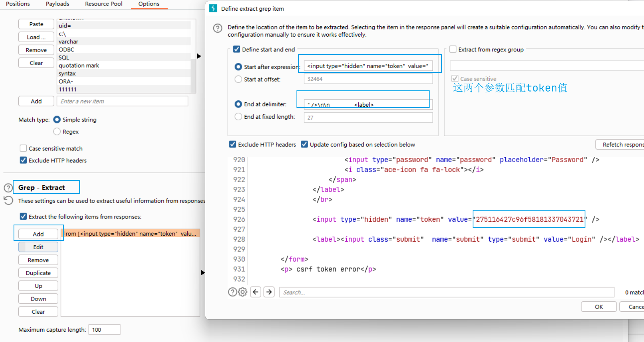The height and width of the screenshot is (342, 644).
Task: Click Edit for the selected extract item
Action: point(38,247)
